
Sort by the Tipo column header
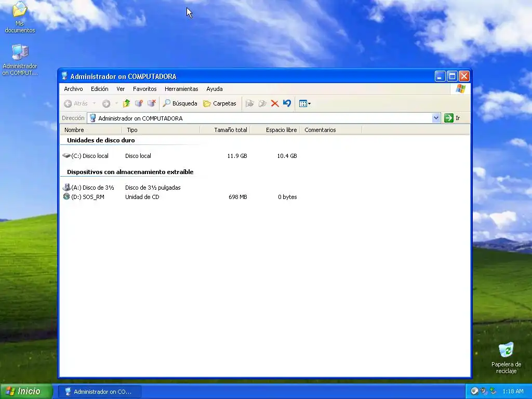pos(161,130)
